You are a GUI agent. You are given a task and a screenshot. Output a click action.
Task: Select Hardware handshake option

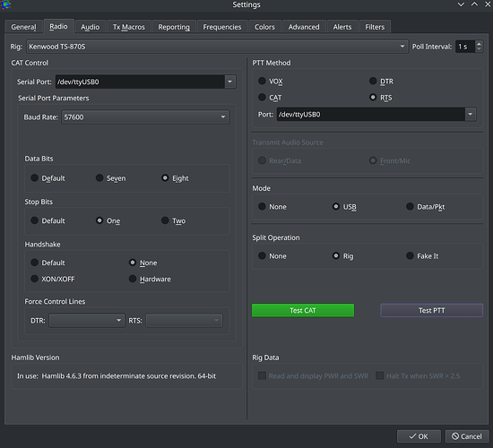coord(150,279)
